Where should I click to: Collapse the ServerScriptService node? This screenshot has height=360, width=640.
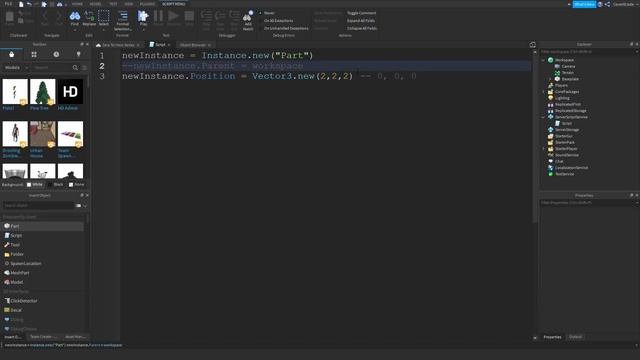pyautogui.click(x=543, y=117)
